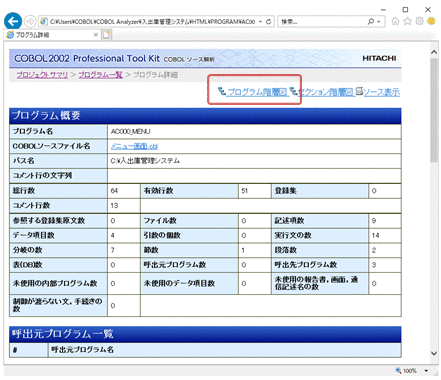Click the program hierarchy diagram icon
Viewport: 441px width, 380px height.
click(x=222, y=91)
